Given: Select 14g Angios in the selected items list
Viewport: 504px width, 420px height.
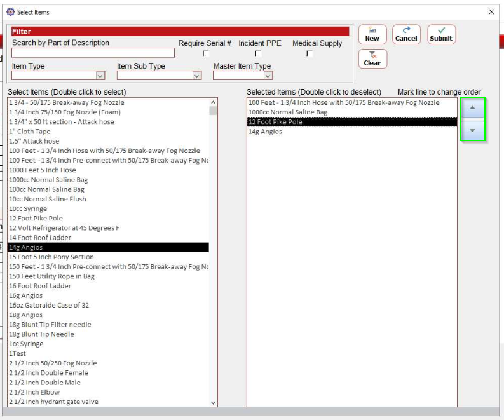Looking at the screenshot, I should (x=265, y=132).
